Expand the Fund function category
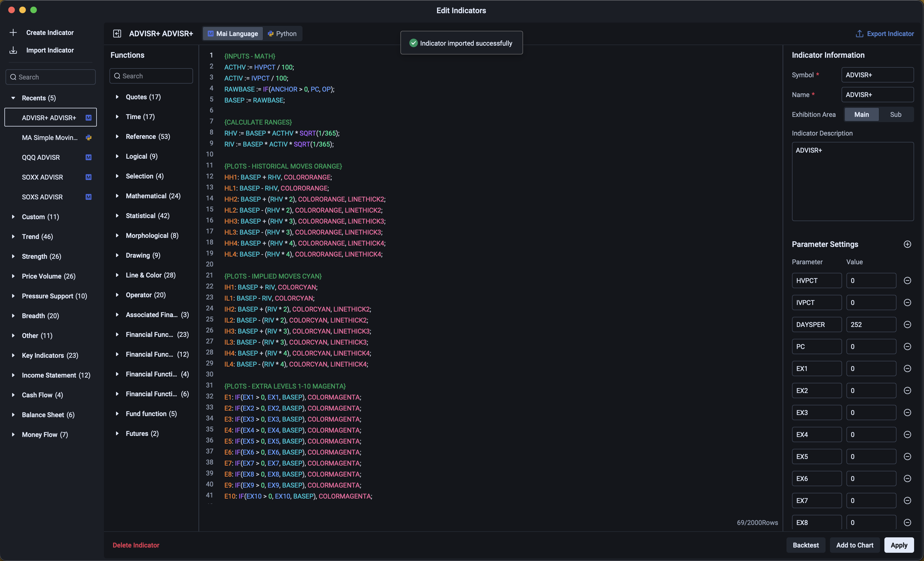924x561 pixels. pyautogui.click(x=117, y=414)
